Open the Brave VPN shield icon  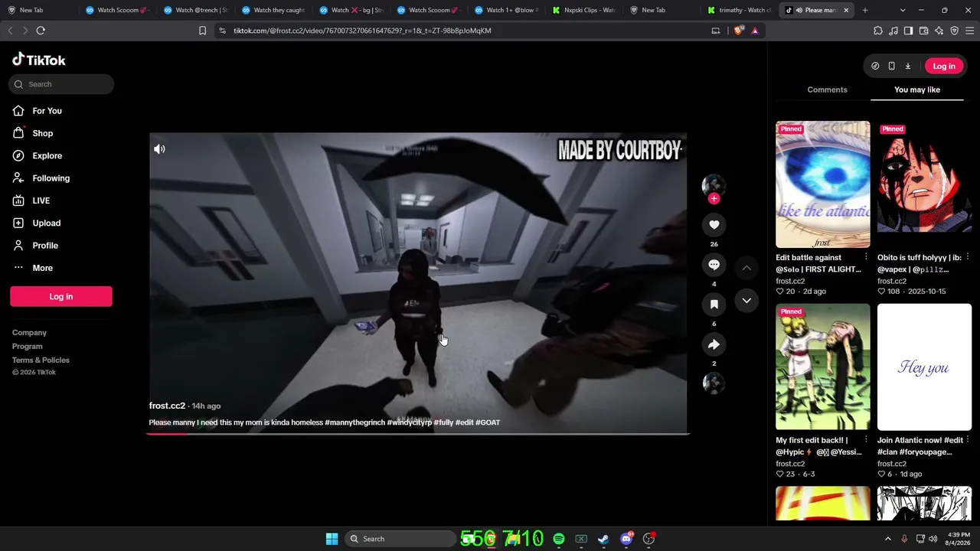(954, 31)
